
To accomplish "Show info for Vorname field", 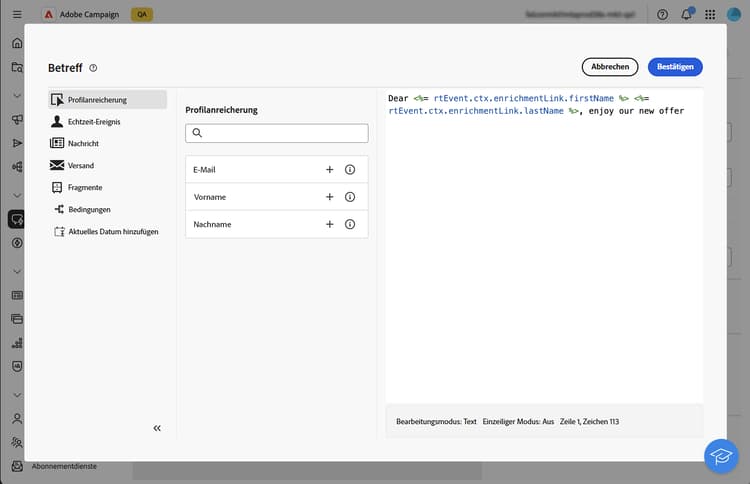I will click(x=350, y=197).
